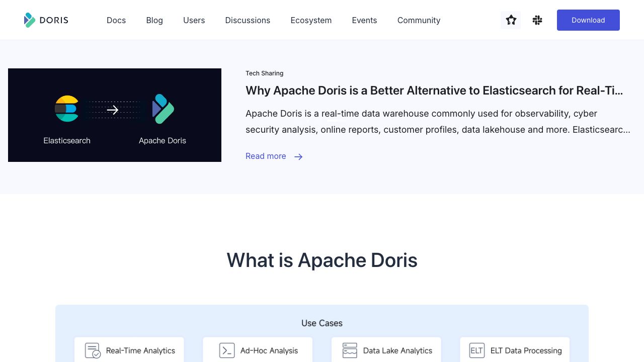The image size is (644, 362).
Task: Click the Data Lake Analytics icon
Action: (350, 350)
